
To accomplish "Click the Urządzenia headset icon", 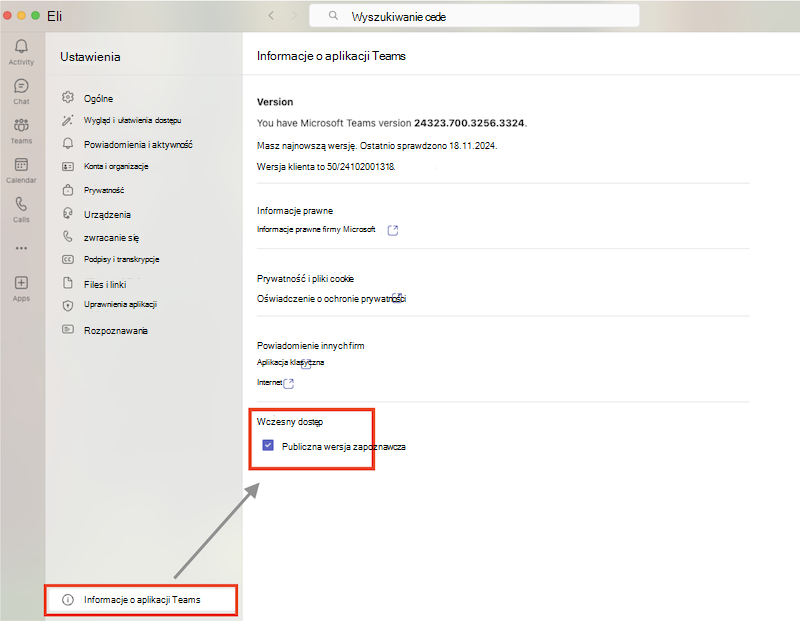I will [x=68, y=213].
